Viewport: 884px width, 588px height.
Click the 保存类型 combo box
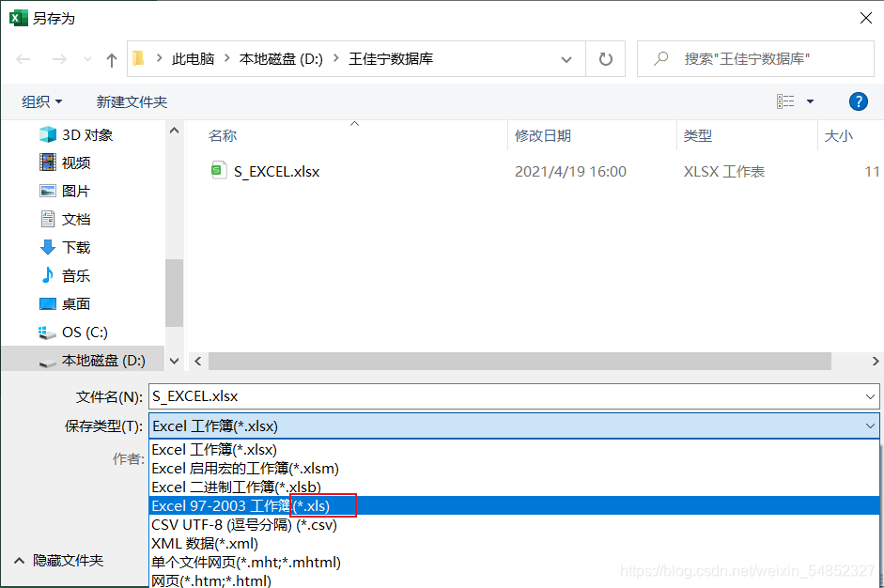[x=514, y=426]
